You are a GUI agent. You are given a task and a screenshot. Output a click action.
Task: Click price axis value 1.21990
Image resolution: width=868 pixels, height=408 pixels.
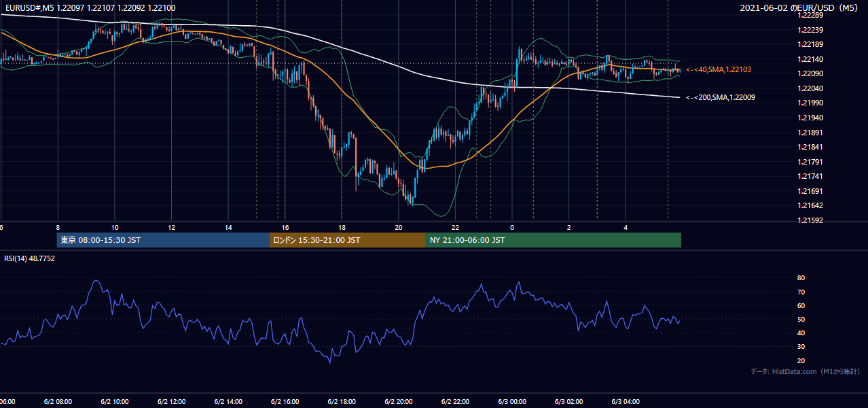tap(812, 103)
